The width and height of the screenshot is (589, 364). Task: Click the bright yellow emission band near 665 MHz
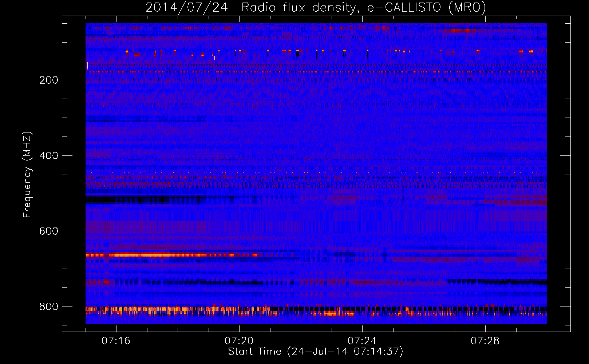tap(171, 255)
